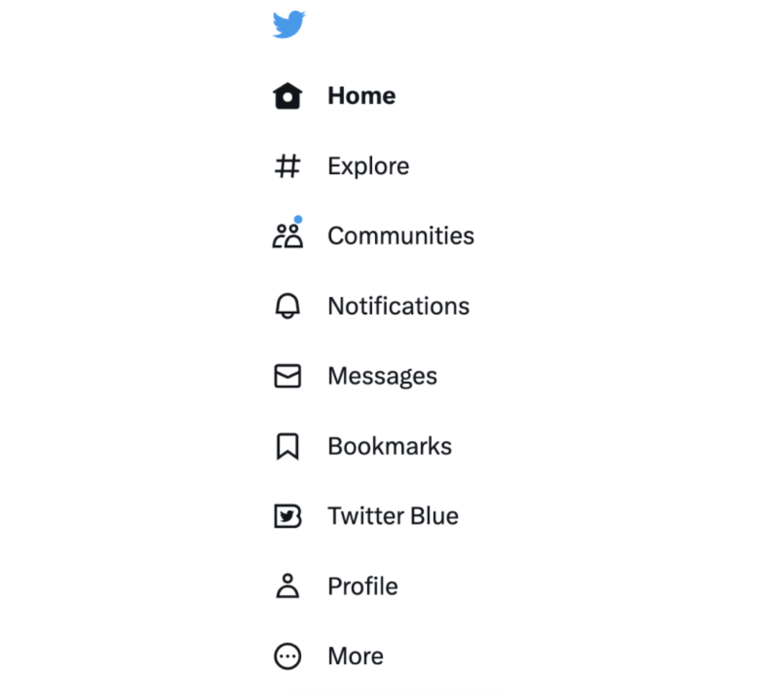
Task: Click the Notifications bell icon
Action: pyautogui.click(x=287, y=306)
